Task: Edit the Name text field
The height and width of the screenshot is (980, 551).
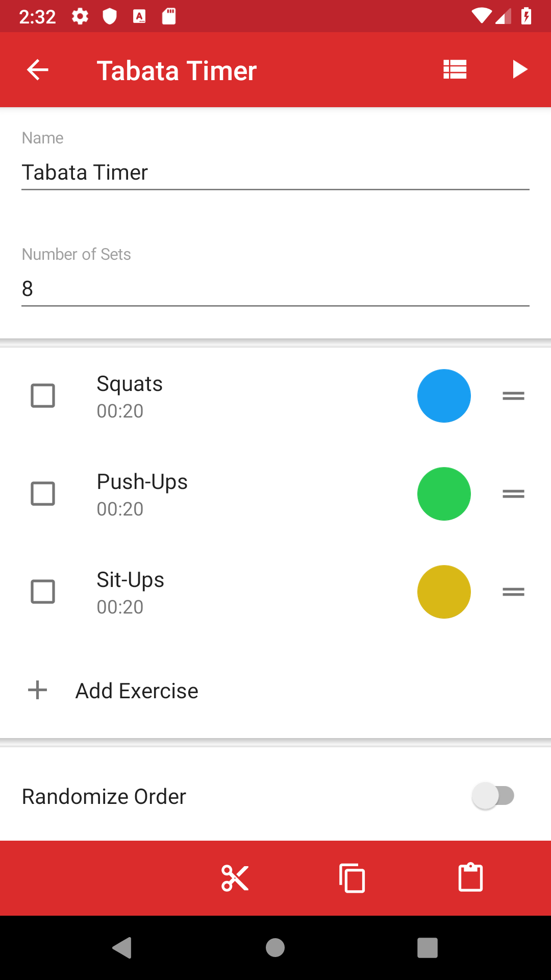Action: [275, 173]
